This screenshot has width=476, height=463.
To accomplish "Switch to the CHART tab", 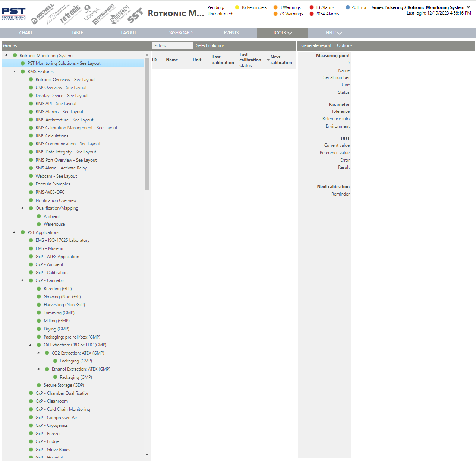I will click(x=26, y=33).
